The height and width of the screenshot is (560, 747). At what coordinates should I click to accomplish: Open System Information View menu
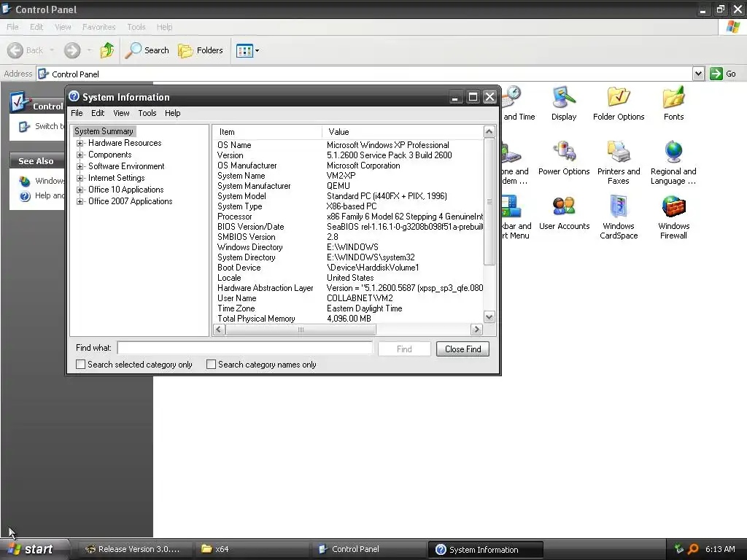pyautogui.click(x=121, y=113)
